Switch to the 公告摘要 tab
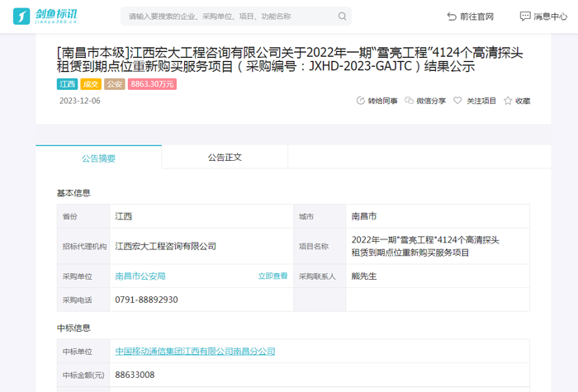Viewport: 578px width, 392px height. (x=98, y=158)
